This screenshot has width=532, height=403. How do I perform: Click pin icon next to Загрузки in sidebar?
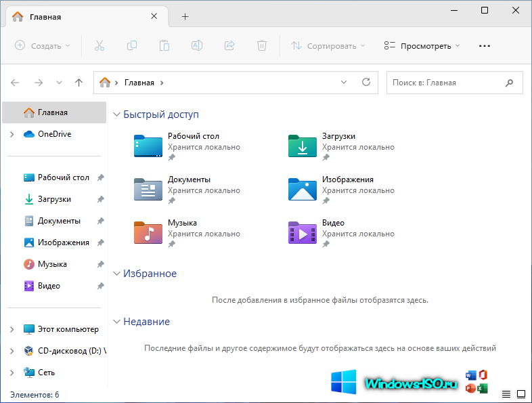pyautogui.click(x=100, y=199)
